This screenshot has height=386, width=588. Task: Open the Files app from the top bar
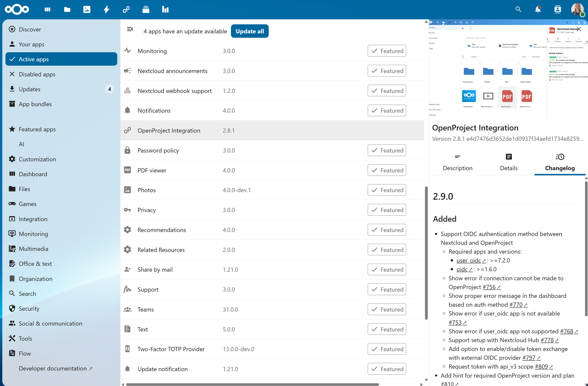[67, 9]
